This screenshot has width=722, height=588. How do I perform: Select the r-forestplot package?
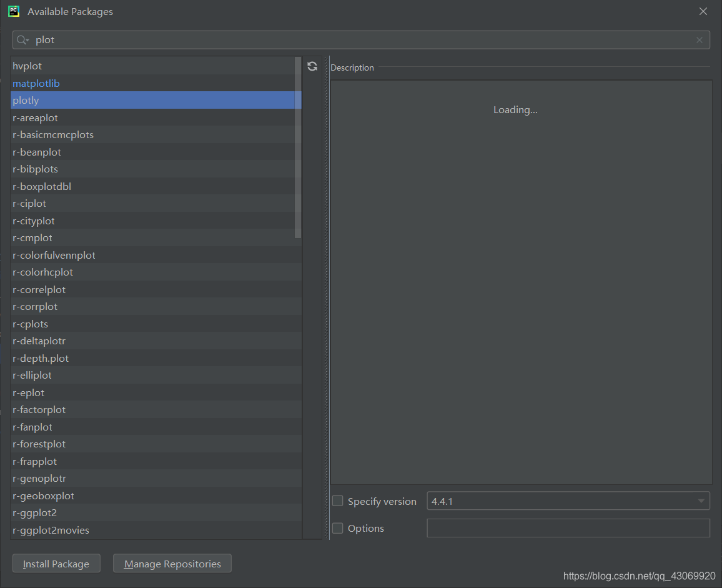point(39,444)
